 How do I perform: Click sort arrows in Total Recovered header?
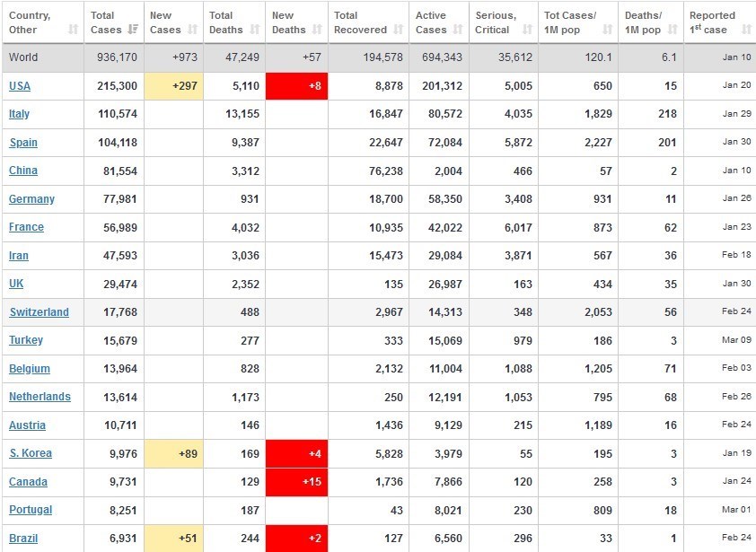coord(396,30)
